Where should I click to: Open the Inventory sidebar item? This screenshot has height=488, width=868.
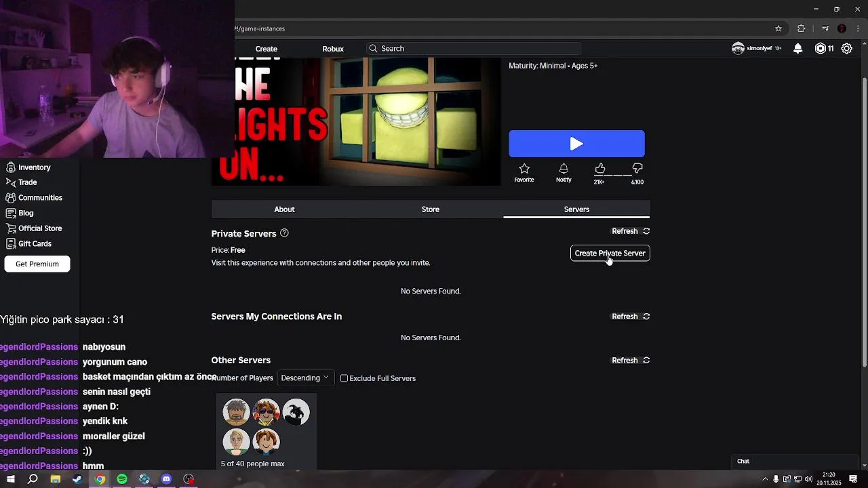click(x=28, y=167)
